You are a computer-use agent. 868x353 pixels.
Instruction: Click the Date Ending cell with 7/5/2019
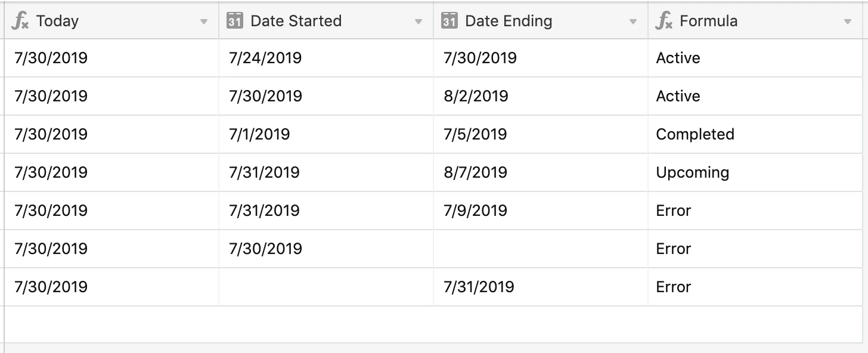point(541,134)
